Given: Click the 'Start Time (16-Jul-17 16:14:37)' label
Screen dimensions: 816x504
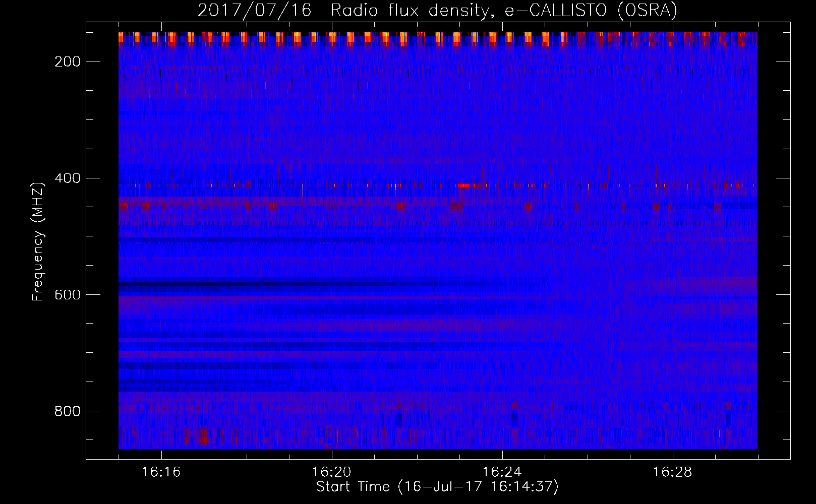Looking at the screenshot, I should 437,486.
